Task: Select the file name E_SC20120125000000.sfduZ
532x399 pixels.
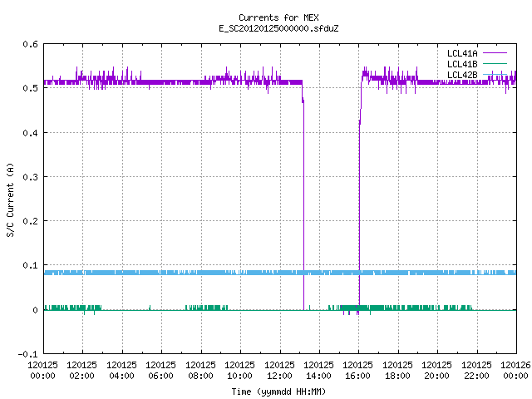Action: point(278,28)
